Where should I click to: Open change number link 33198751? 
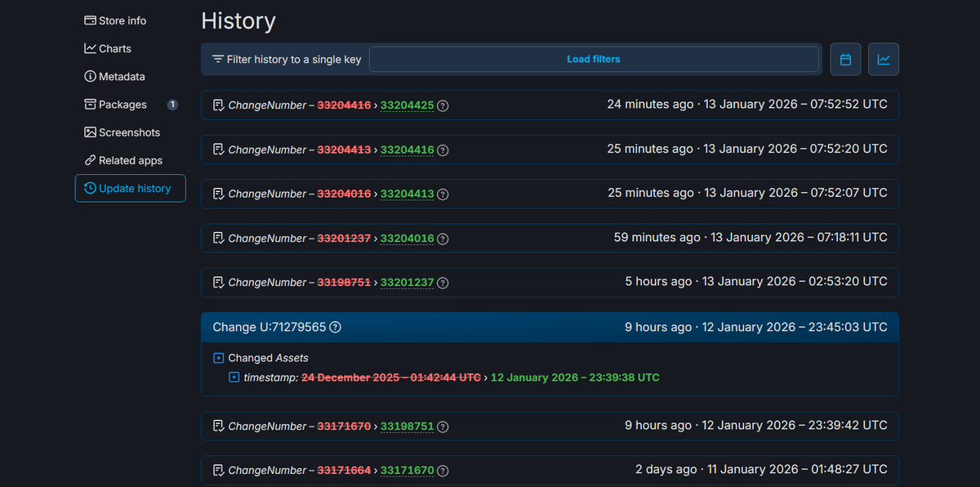tap(408, 427)
